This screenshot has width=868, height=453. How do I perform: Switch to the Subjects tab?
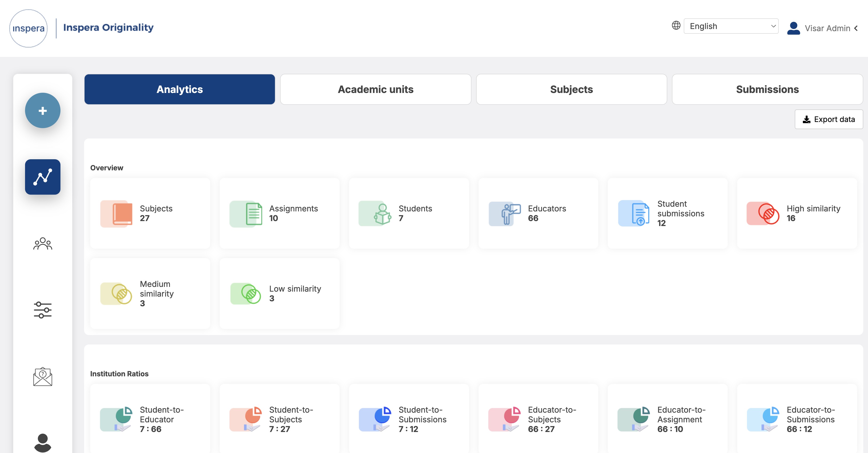coord(572,89)
